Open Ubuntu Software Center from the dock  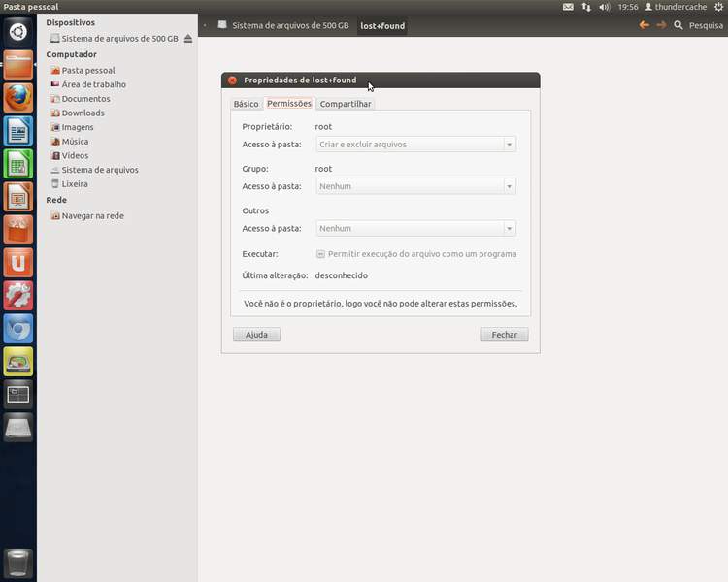point(18,230)
